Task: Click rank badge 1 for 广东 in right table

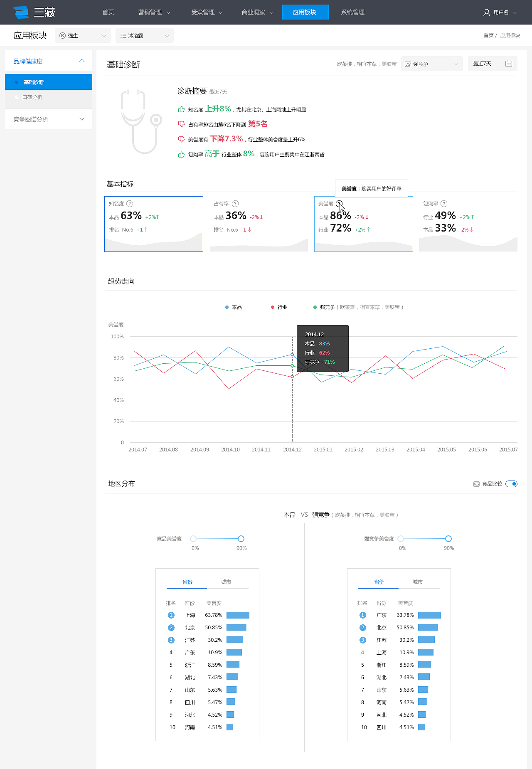Action: pyautogui.click(x=362, y=615)
